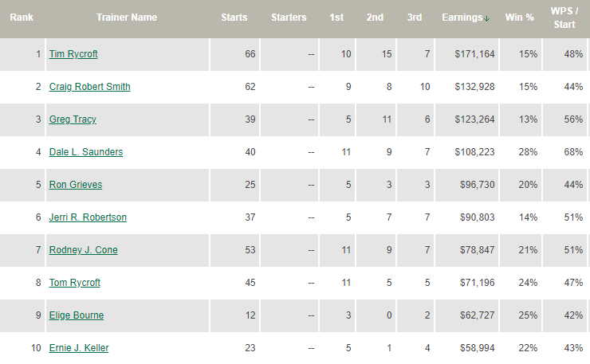The height and width of the screenshot is (364, 590).
Task: Sort by Win % column header
Action: (x=520, y=18)
